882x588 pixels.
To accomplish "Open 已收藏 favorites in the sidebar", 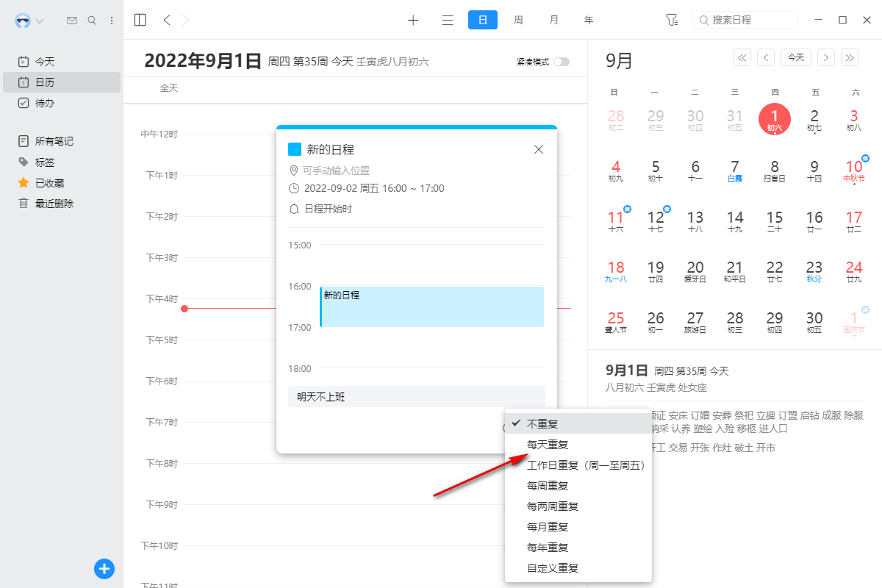I will click(62, 182).
